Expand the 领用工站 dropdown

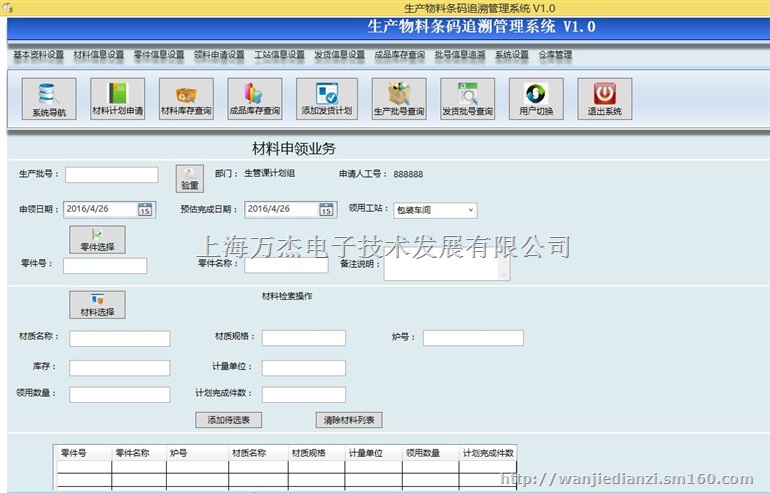[x=470, y=210]
